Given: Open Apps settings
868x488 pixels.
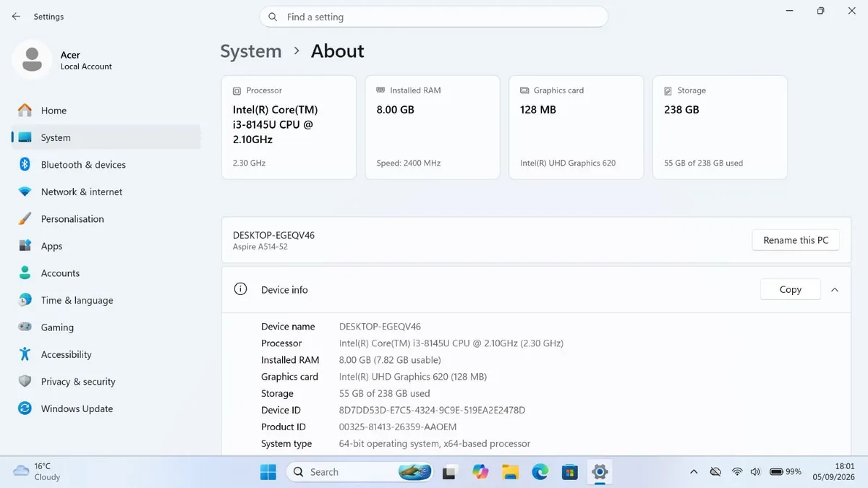Looking at the screenshot, I should 106,246.
